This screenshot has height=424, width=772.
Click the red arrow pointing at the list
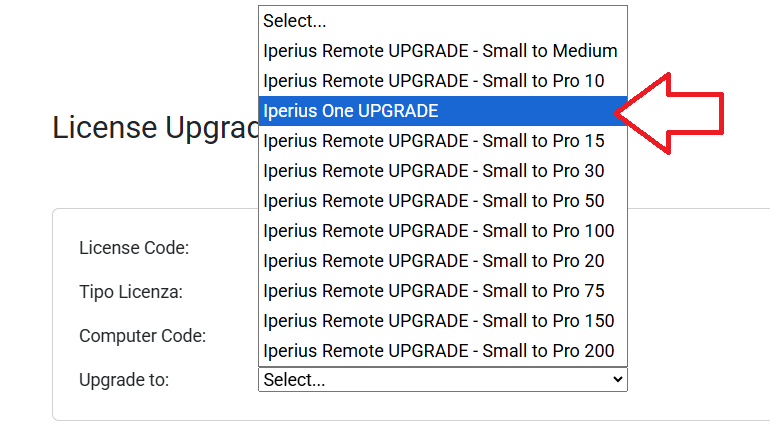(x=680, y=112)
